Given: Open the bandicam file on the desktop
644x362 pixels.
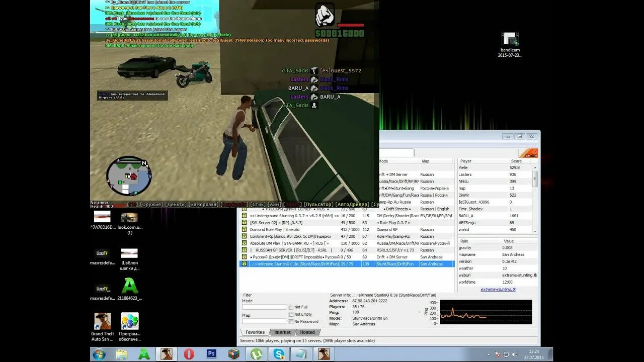Looking at the screenshot, I should click(510, 45).
